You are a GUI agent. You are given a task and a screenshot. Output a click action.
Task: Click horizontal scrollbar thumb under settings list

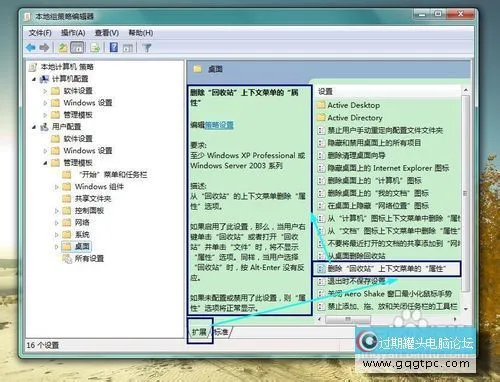click(348, 319)
